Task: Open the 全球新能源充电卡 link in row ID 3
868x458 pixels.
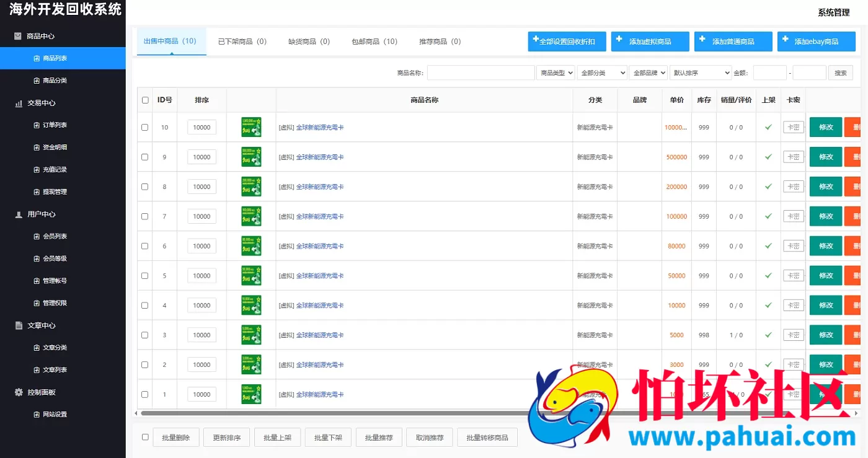Action: click(x=320, y=335)
